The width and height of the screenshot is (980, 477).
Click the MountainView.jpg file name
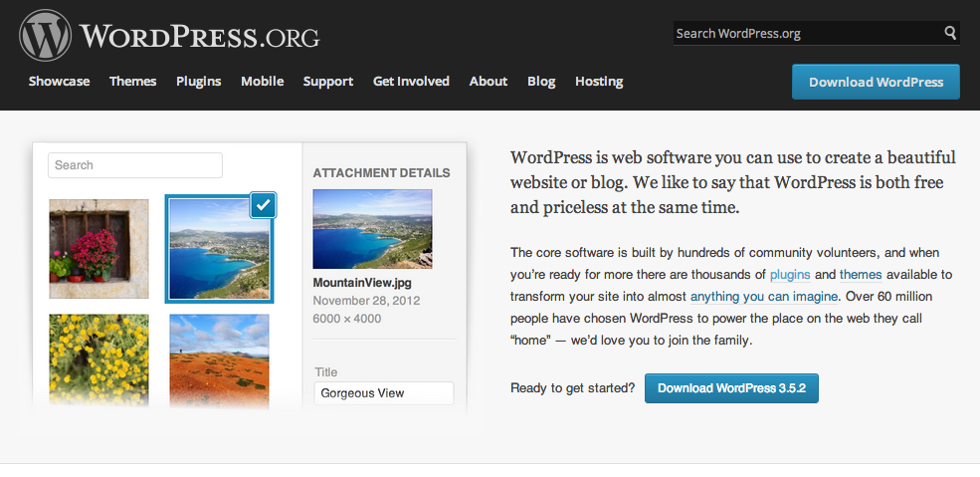click(x=362, y=282)
